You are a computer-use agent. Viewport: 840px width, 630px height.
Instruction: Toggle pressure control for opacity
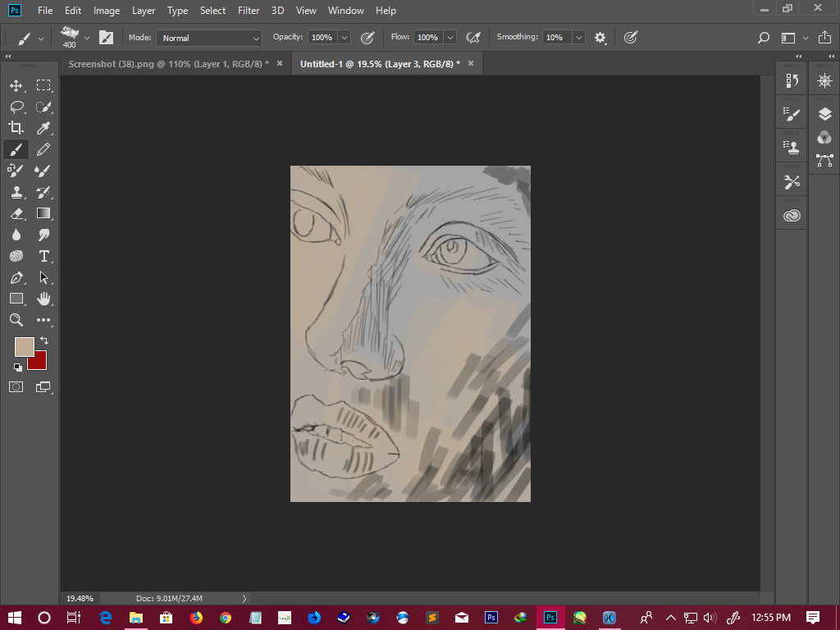pyautogui.click(x=367, y=38)
